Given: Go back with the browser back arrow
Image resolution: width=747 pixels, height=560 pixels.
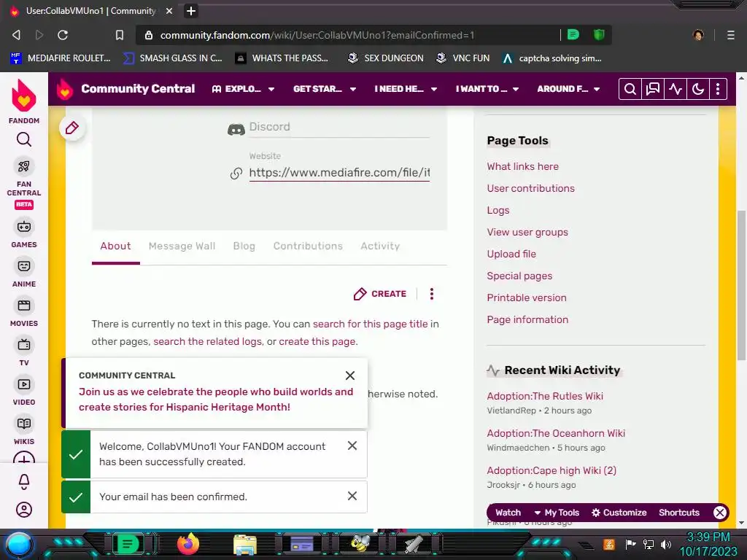Looking at the screenshot, I should click(x=16, y=35).
